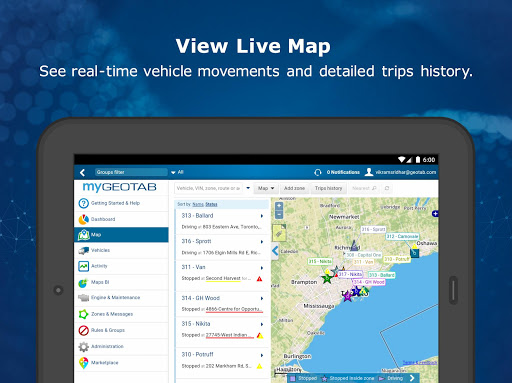Open the Map view dropdown
512x383 pixels.
[266, 188]
